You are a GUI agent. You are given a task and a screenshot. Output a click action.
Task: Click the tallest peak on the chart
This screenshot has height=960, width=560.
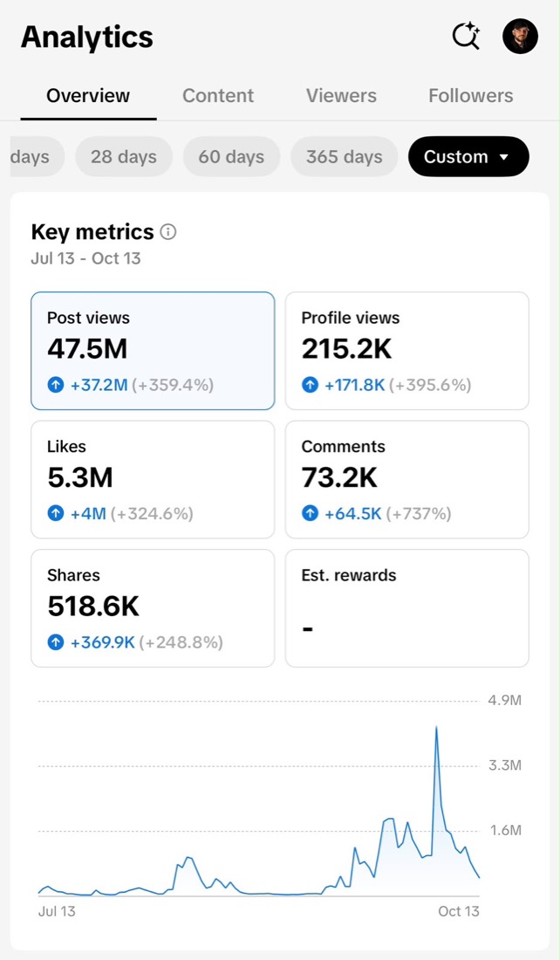click(436, 729)
